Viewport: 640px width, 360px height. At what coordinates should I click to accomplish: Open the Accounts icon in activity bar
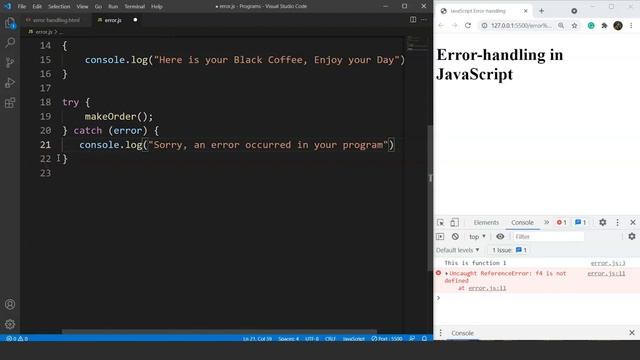tap(10, 304)
